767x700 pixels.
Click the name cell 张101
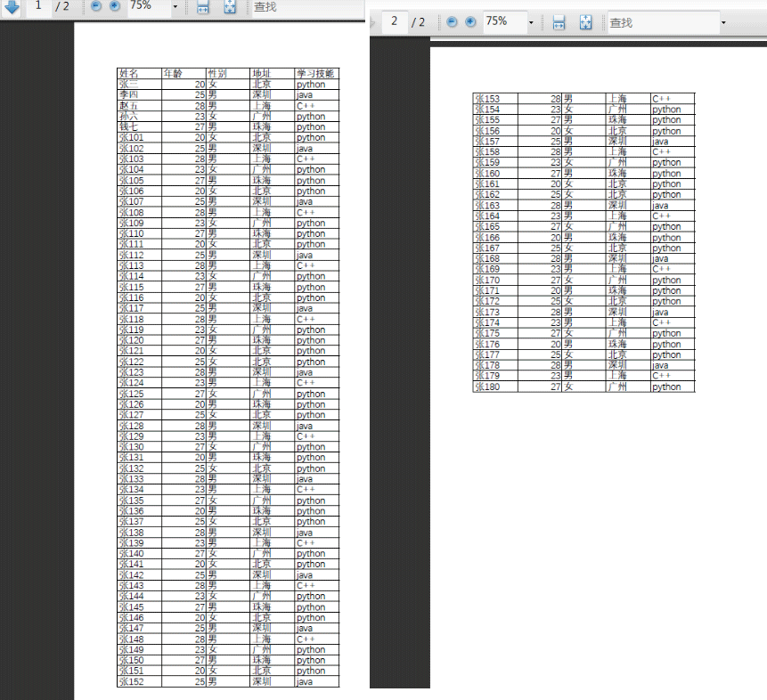(139, 137)
